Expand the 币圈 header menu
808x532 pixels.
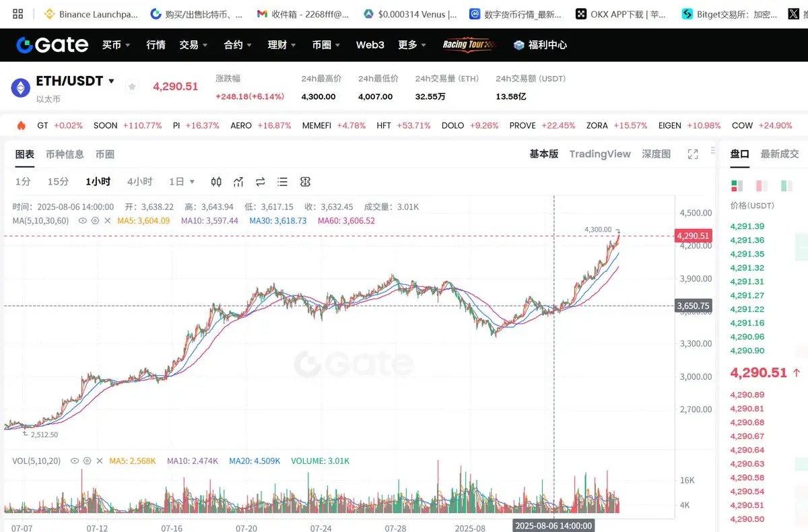326,45
